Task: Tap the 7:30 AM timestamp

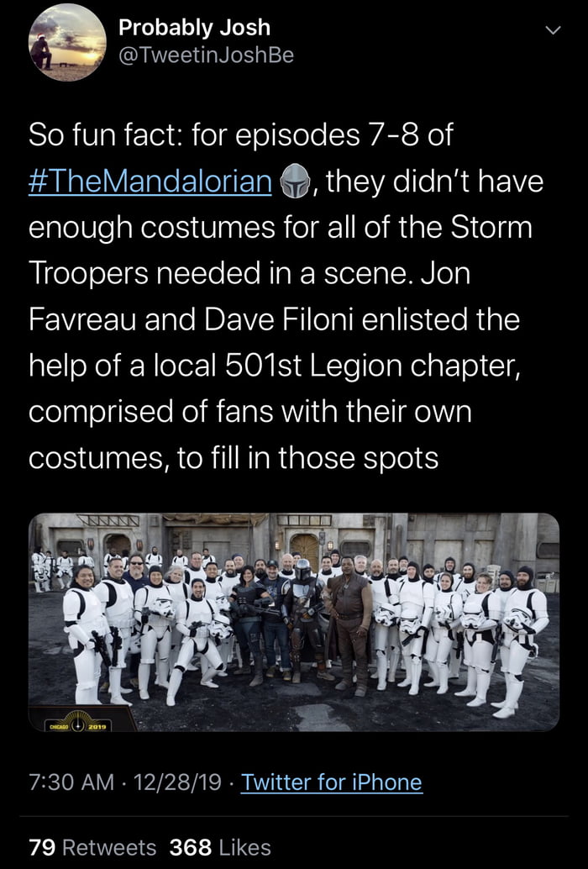Action: 71,782
